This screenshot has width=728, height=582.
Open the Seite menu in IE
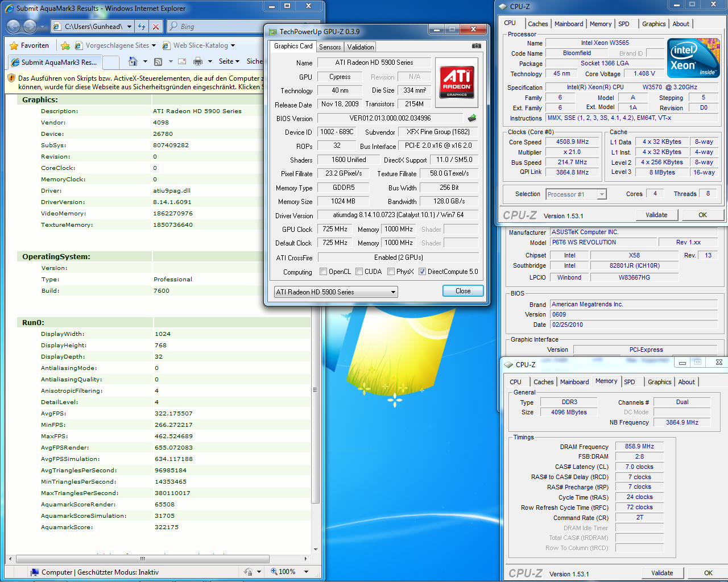229,61
